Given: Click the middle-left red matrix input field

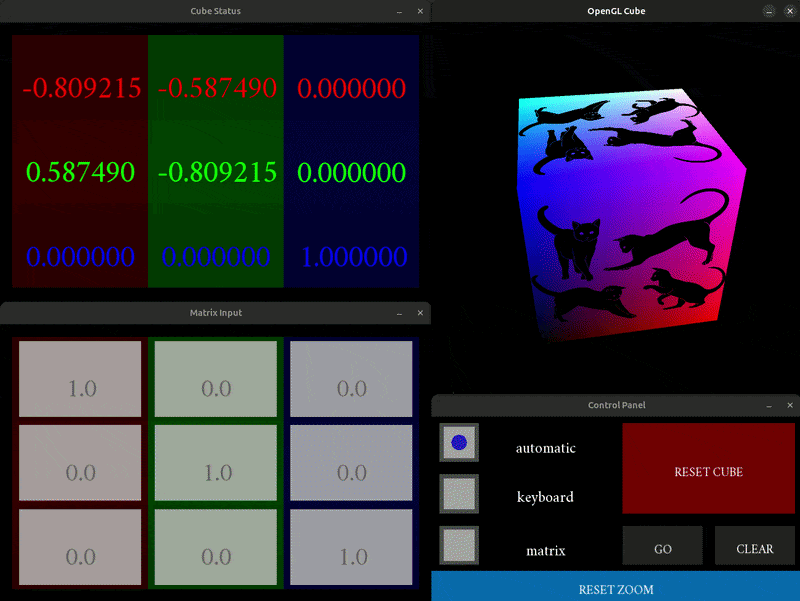Looking at the screenshot, I should 80,463.
